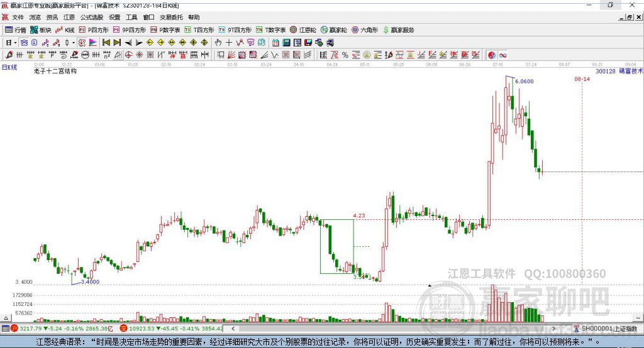Open the 帮助 menu

click(194, 17)
